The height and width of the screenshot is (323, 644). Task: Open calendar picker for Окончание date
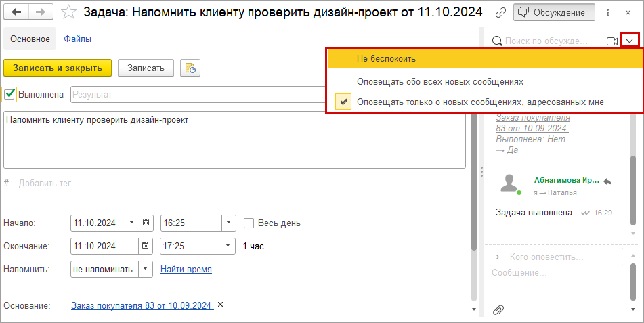[x=147, y=246]
